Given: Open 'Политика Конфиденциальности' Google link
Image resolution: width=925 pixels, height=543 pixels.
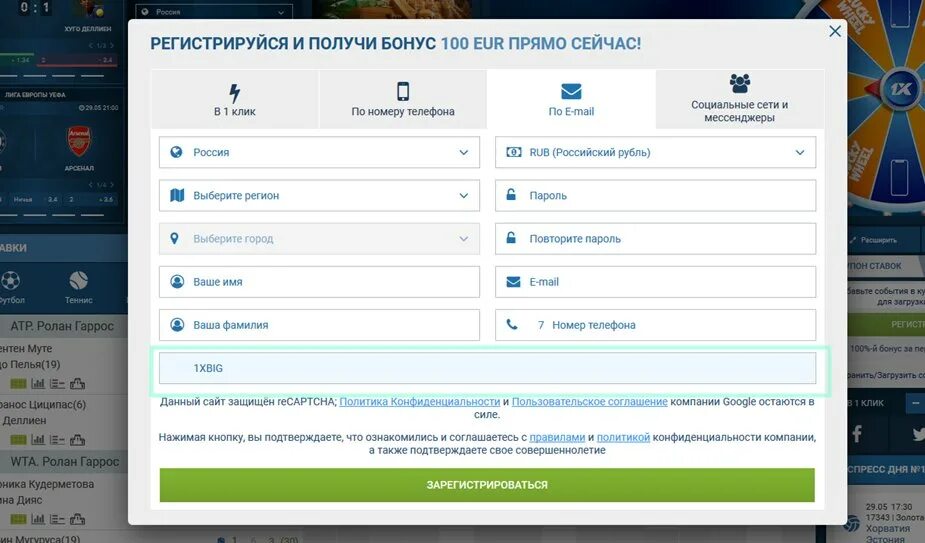Looking at the screenshot, I should point(419,401).
